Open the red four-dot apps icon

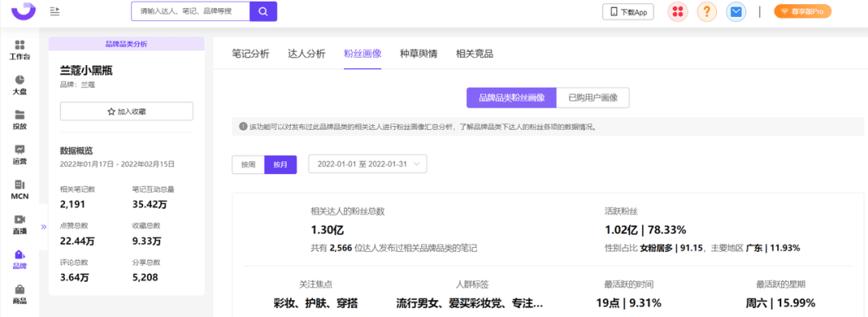(678, 11)
